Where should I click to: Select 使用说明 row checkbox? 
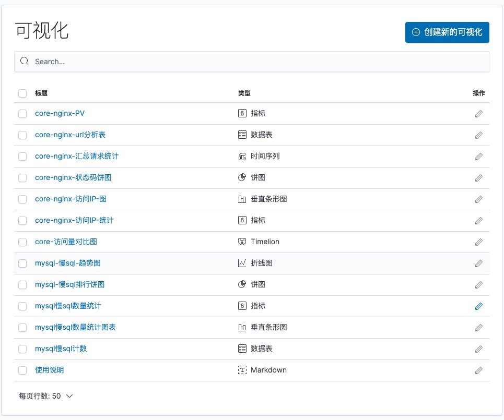pos(22,370)
